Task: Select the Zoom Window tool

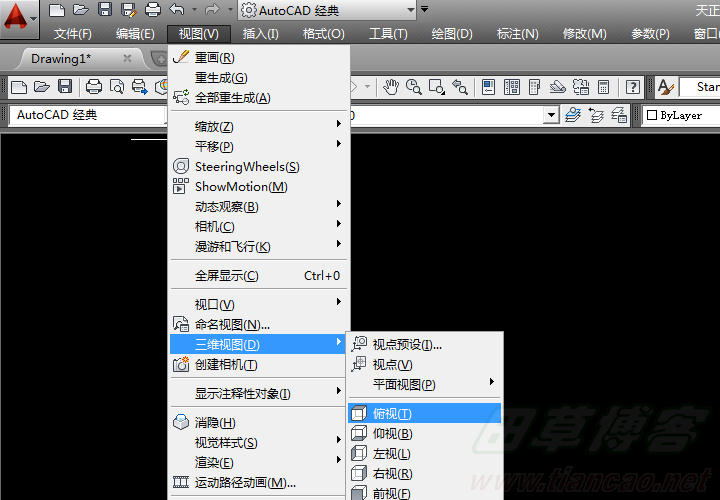Action: [436, 87]
